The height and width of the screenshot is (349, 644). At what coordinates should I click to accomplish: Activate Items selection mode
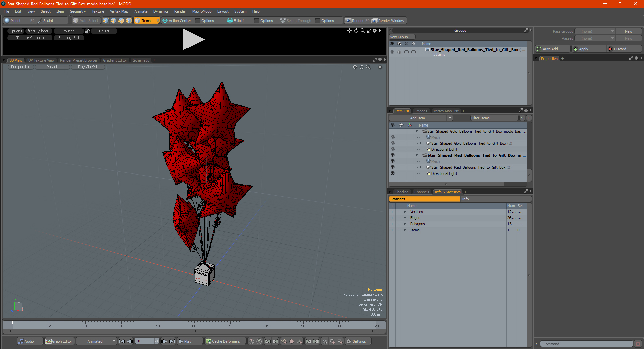(147, 21)
